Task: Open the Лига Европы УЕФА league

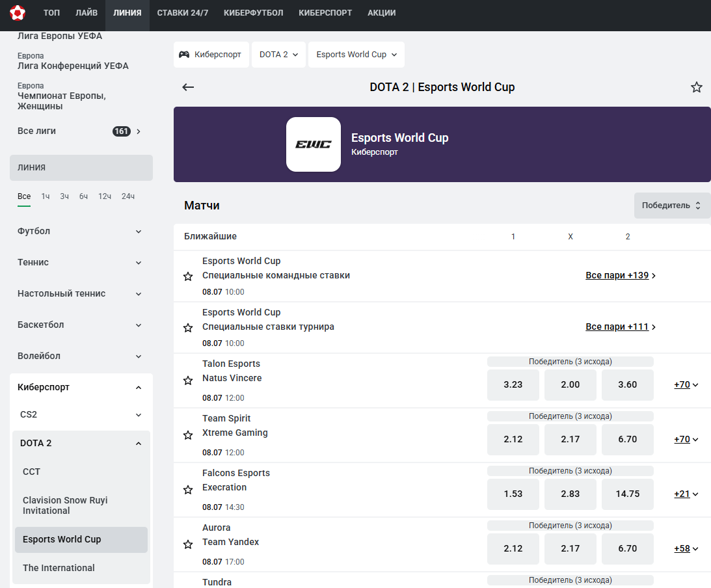Action: [x=60, y=36]
